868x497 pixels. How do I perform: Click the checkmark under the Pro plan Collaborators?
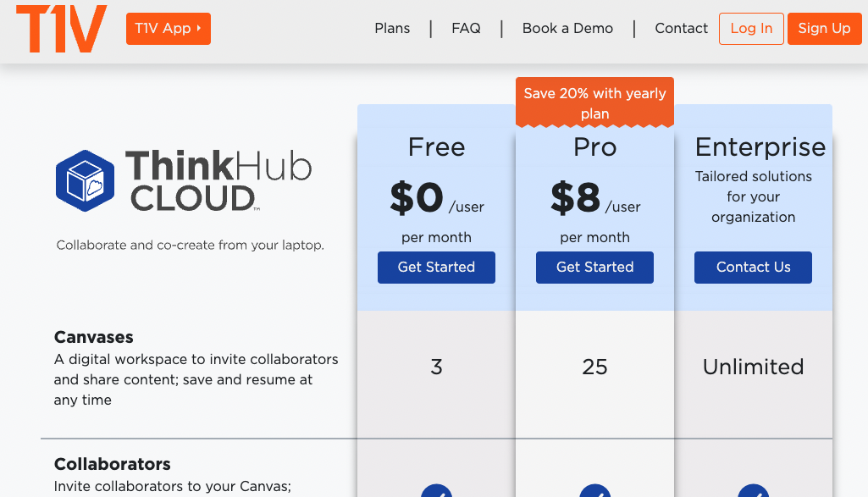point(594,493)
